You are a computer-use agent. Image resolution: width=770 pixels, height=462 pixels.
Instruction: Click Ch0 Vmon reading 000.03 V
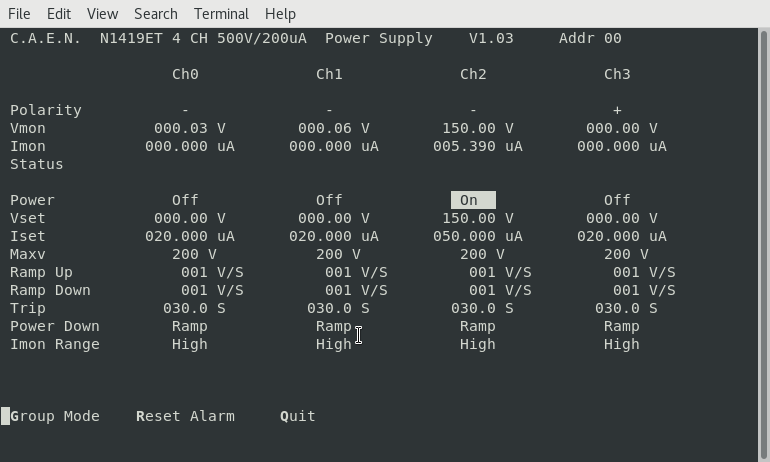tap(190, 129)
